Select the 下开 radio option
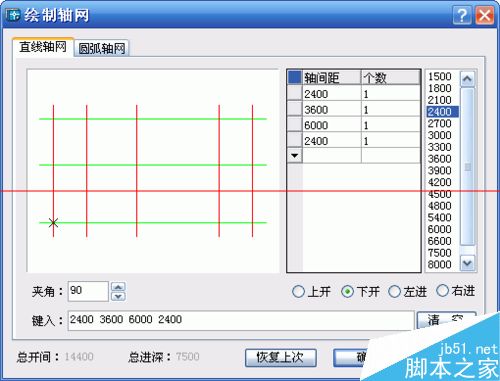 point(361,292)
